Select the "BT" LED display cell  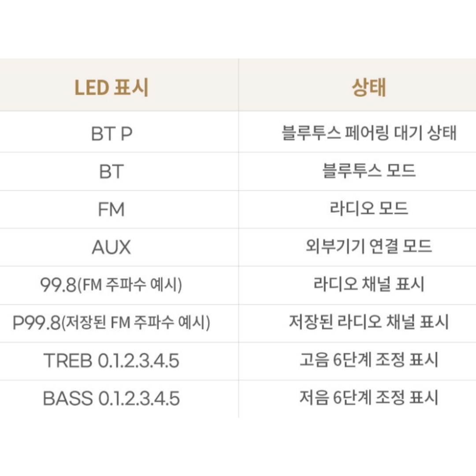112,171
